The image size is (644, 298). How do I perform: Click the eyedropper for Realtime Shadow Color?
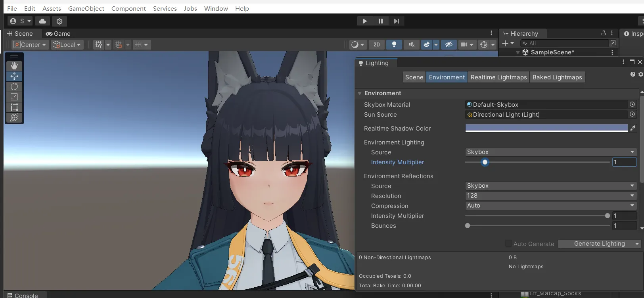coord(633,128)
